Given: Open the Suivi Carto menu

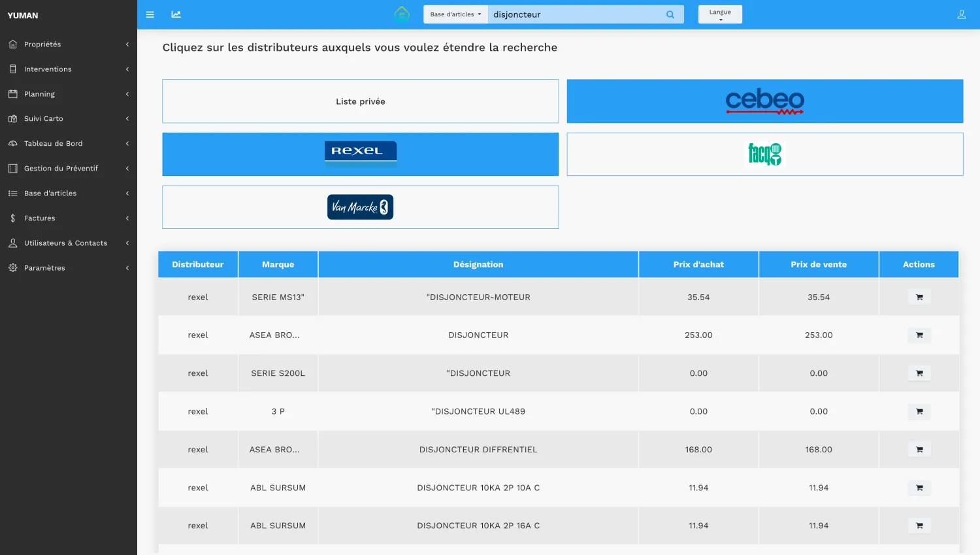Looking at the screenshot, I should tap(69, 119).
